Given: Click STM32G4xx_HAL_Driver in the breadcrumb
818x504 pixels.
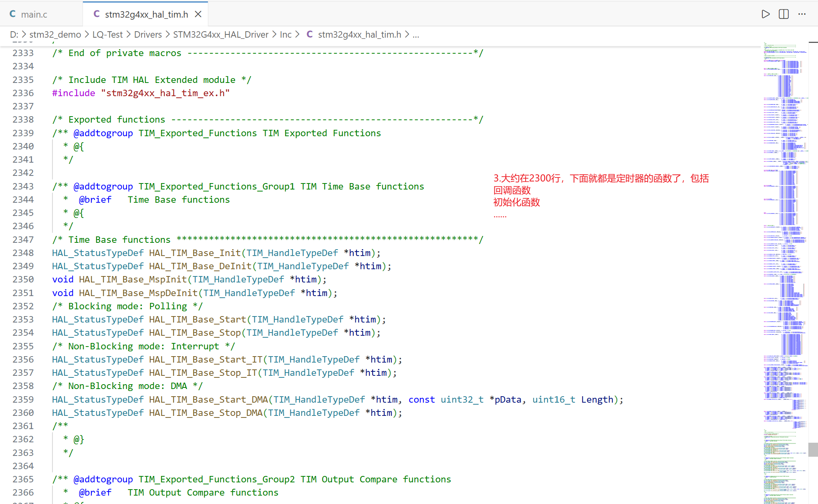Looking at the screenshot, I should pos(221,34).
